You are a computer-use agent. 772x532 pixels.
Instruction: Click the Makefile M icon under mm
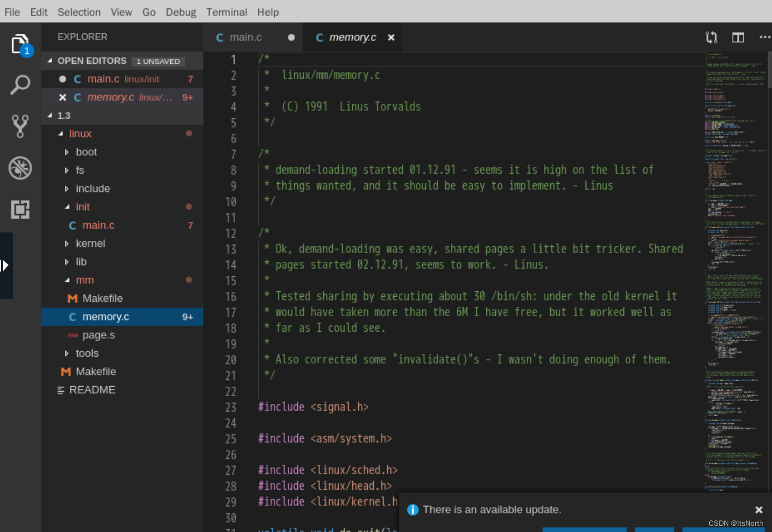(73, 298)
